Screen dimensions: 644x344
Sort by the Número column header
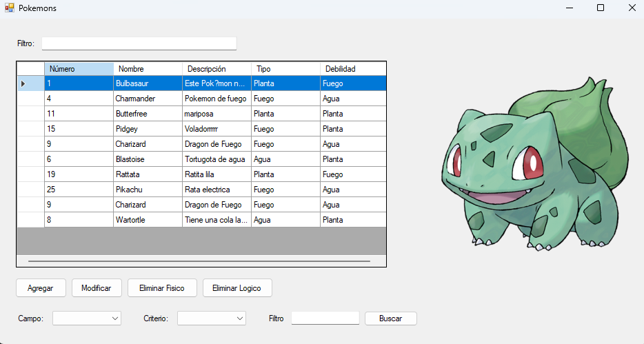coord(79,69)
